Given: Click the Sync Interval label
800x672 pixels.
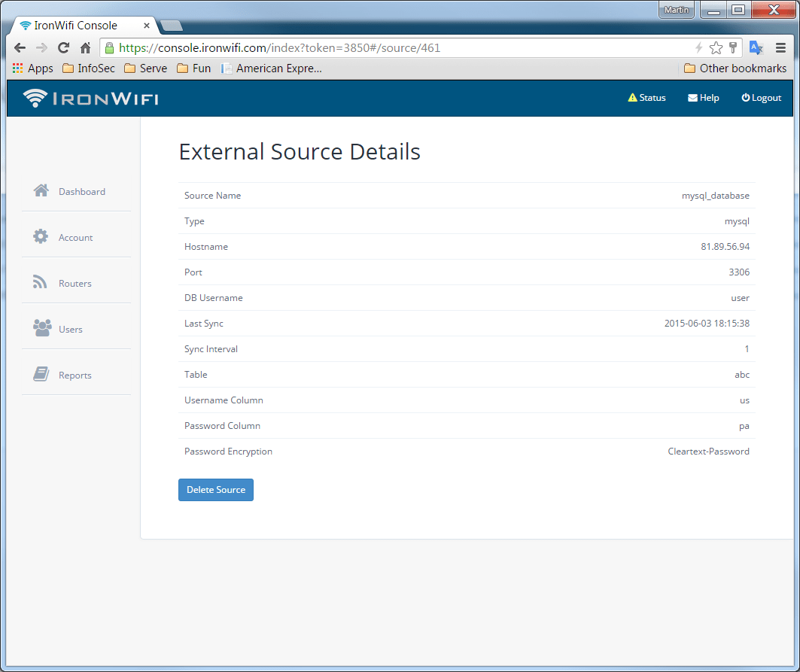Looking at the screenshot, I should [211, 349].
